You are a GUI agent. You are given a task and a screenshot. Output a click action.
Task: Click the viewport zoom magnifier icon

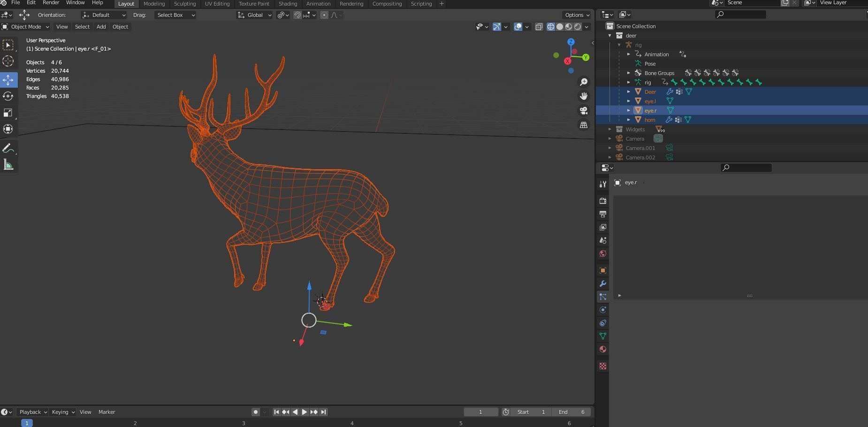pos(584,82)
